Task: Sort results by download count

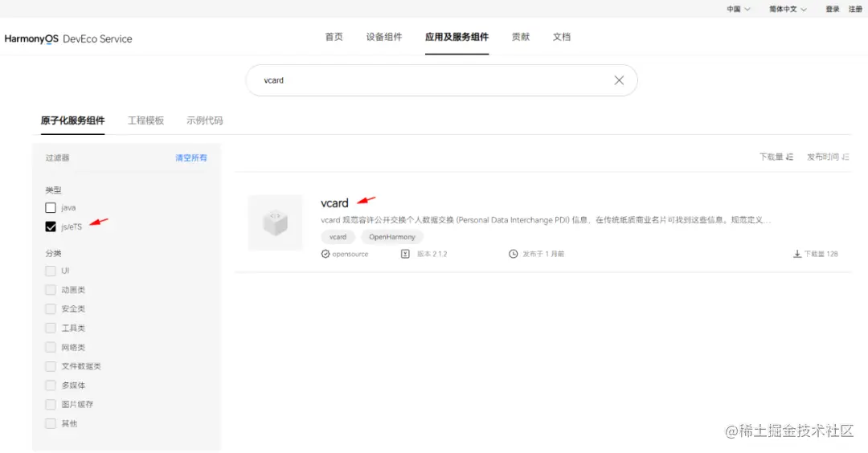Action: (776, 157)
